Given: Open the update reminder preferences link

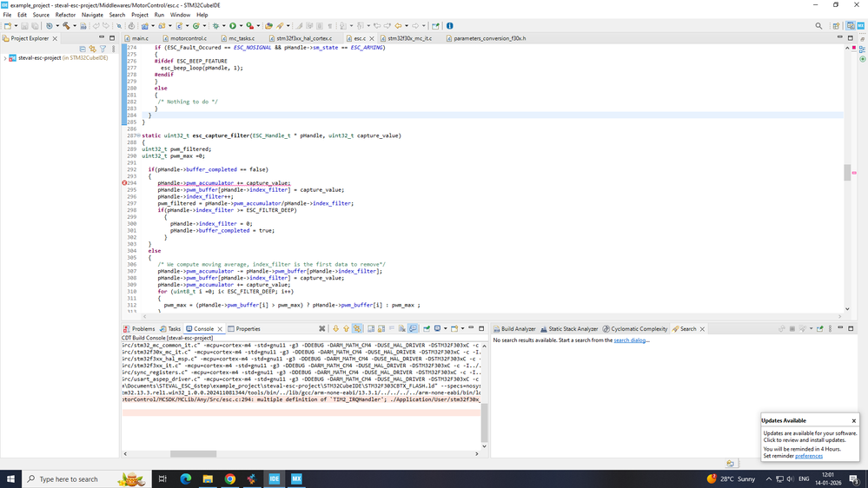Looking at the screenshot, I should (809, 456).
